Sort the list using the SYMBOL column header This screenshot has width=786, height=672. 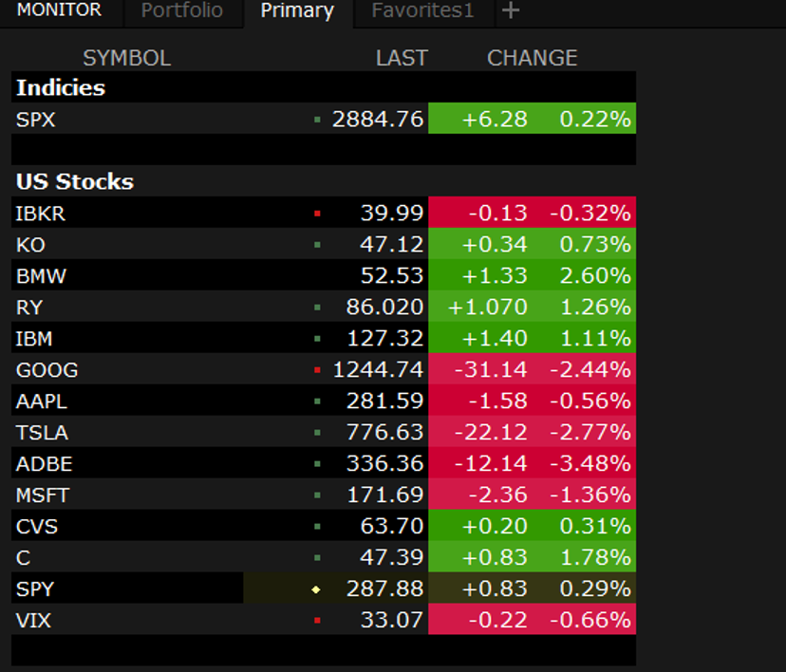[126, 58]
